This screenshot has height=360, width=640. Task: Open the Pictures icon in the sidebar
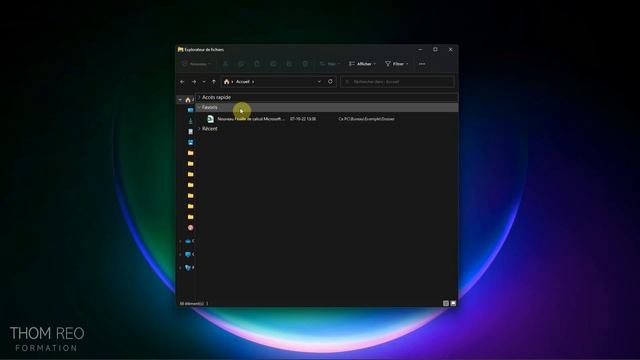click(x=191, y=142)
